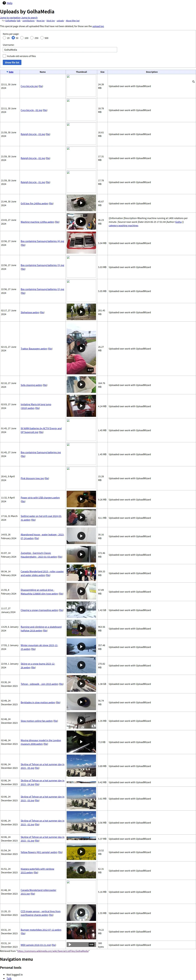Select 250 items per page
Screen dimensions: 196x980
tap(32, 38)
